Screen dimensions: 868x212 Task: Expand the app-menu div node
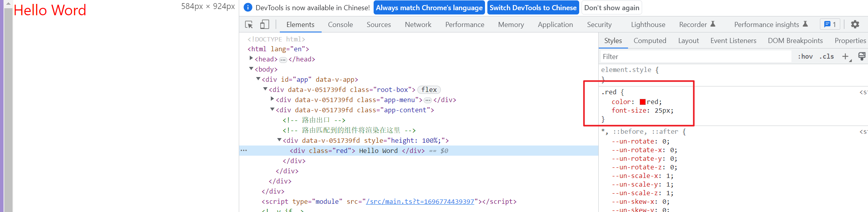272,99
